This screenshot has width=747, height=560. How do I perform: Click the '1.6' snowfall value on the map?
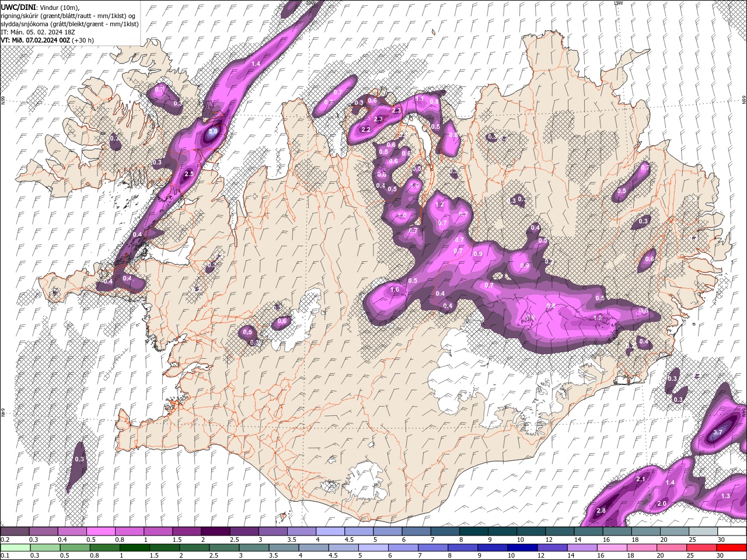click(395, 290)
